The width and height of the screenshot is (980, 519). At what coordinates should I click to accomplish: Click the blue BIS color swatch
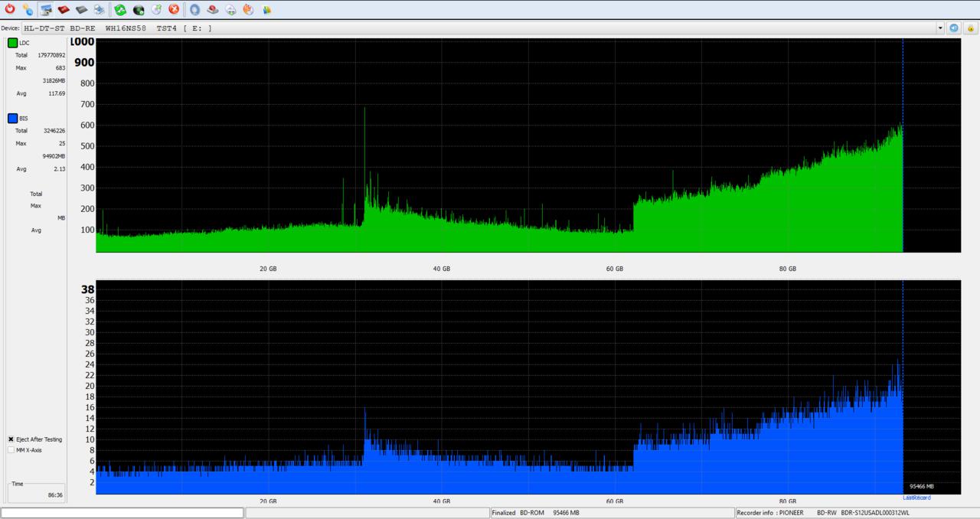pyautogui.click(x=12, y=118)
